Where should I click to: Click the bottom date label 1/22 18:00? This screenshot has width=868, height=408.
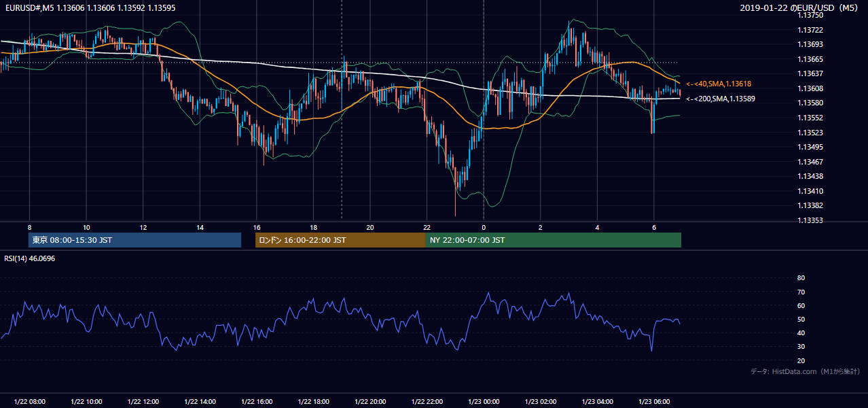(x=313, y=401)
